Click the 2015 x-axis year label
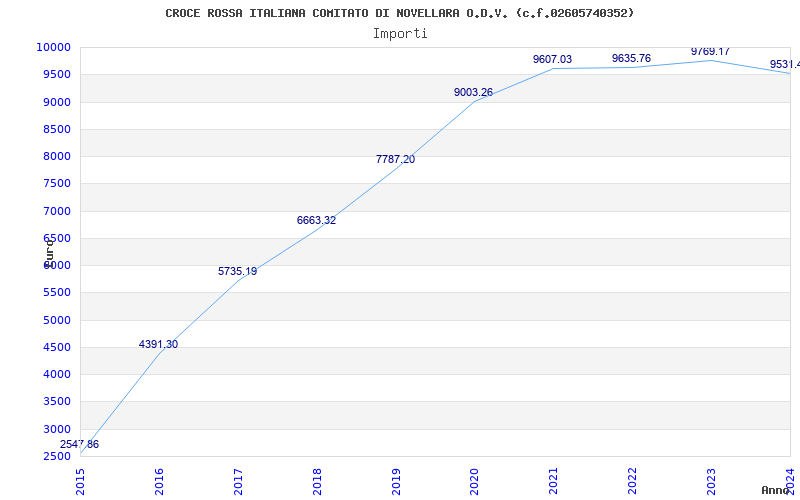 80,482
